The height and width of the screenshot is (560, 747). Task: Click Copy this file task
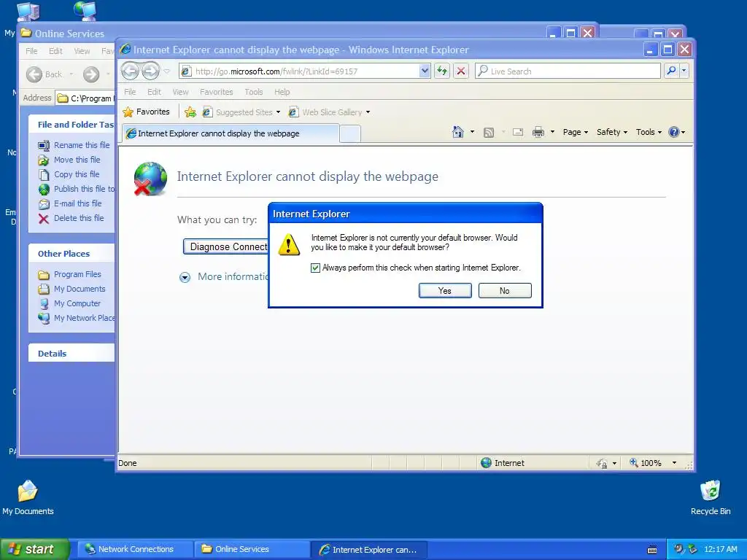[69, 174]
